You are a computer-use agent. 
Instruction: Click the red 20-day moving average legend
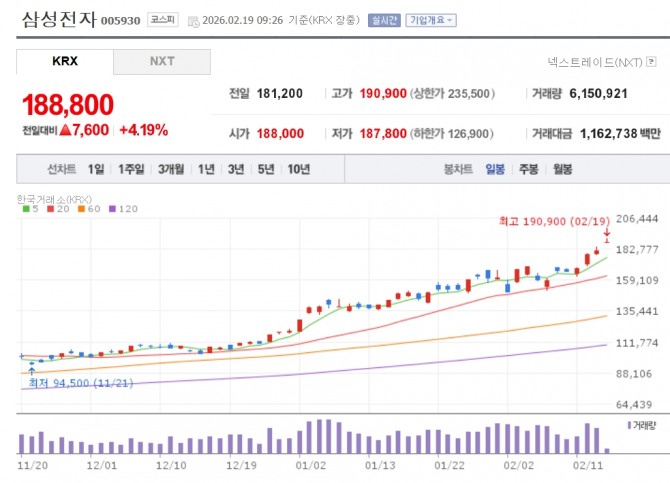click(x=54, y=209)
